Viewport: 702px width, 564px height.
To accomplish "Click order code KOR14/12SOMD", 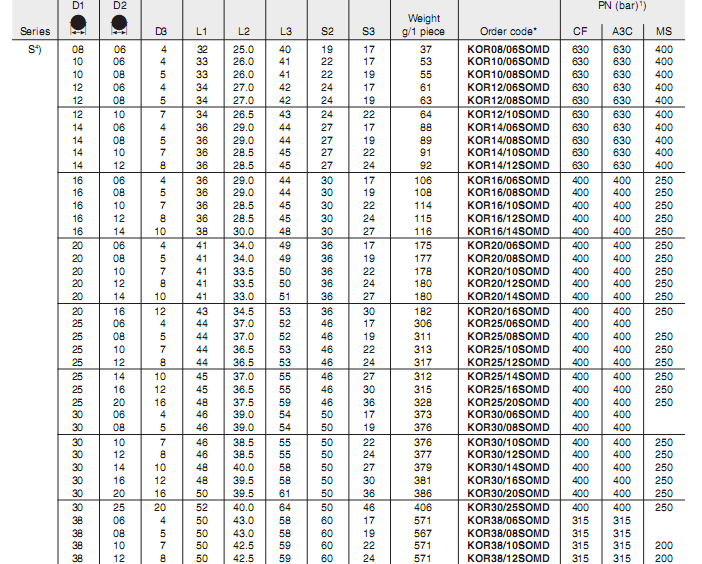I will coord(509,165).
